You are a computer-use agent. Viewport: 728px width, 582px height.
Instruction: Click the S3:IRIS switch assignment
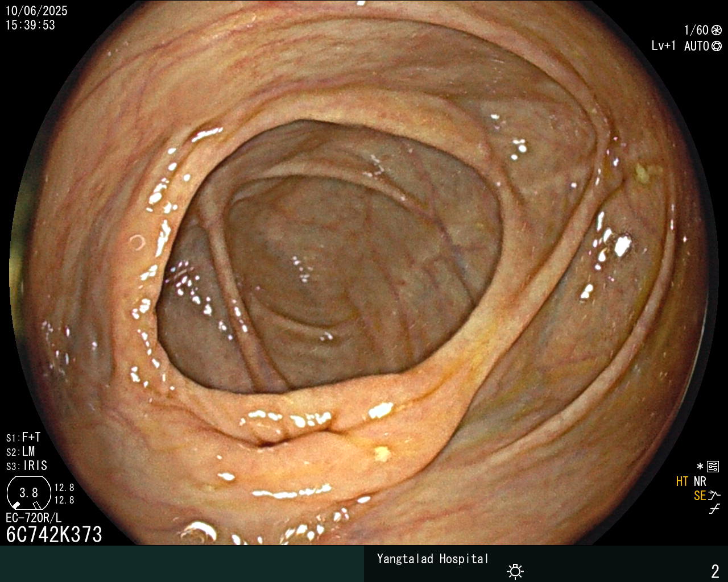point(27,465)
